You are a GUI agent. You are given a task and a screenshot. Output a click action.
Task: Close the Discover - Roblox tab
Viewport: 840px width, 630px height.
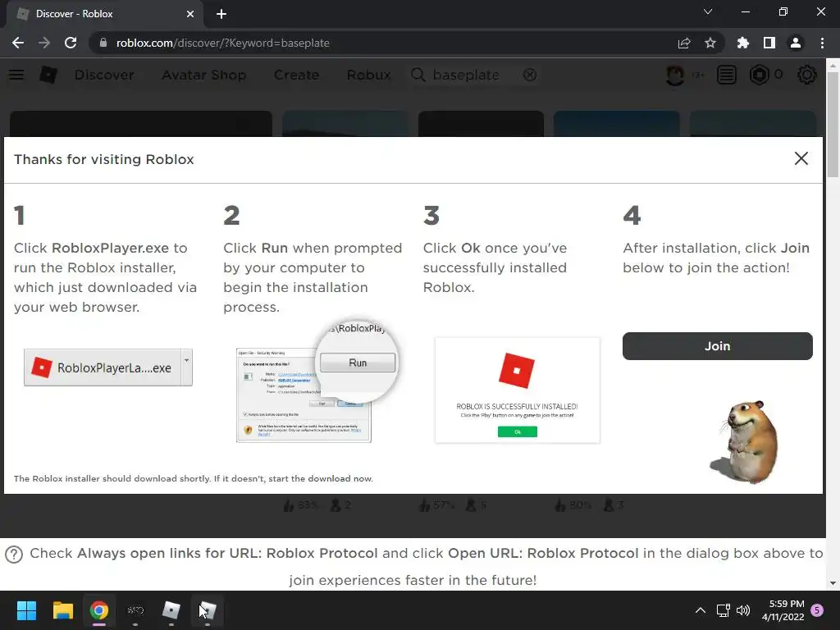tap(190, 14)
